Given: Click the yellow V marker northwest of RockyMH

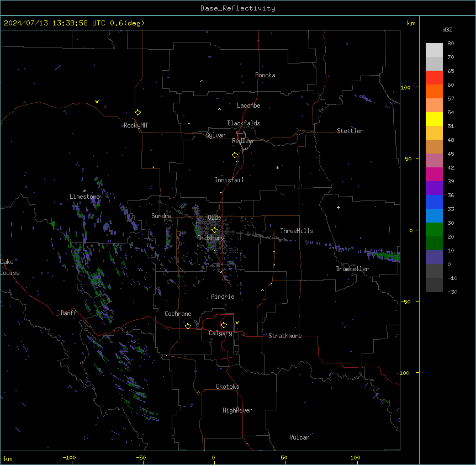Looking at the screenshot, I should click(97, 102).
